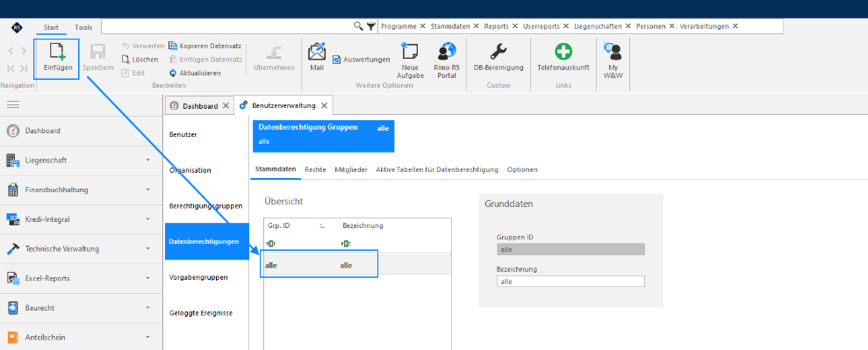Click the Gruppen ID field

pos(570,249)
